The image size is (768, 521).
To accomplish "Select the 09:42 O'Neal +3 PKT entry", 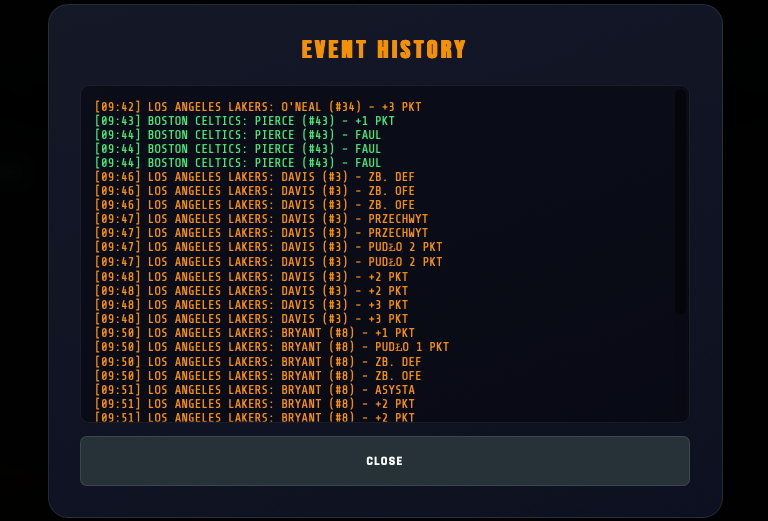I will (x=258, y=107).
